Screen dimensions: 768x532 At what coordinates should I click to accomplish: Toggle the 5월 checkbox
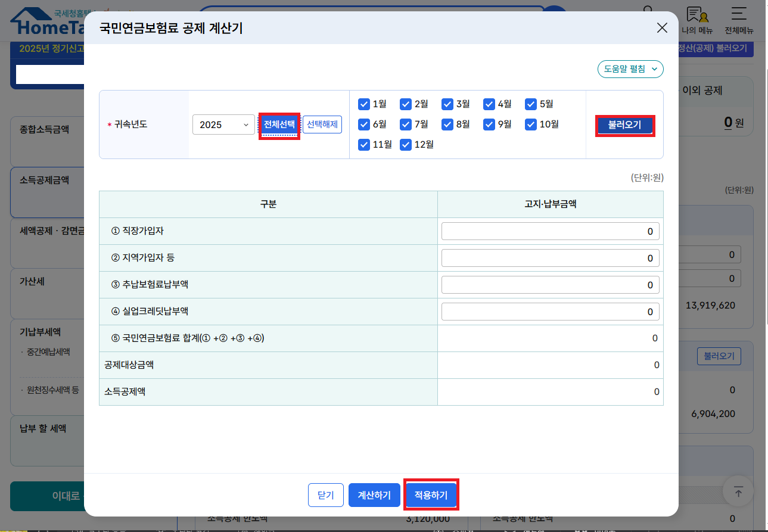(x=531, y=104)
